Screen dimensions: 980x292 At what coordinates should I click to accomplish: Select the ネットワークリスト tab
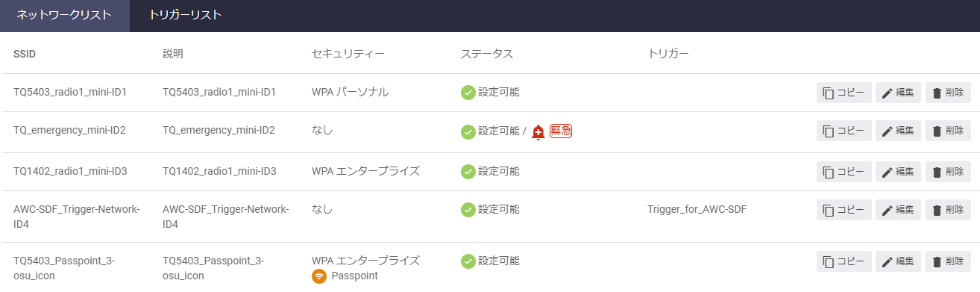pos(65,15)
